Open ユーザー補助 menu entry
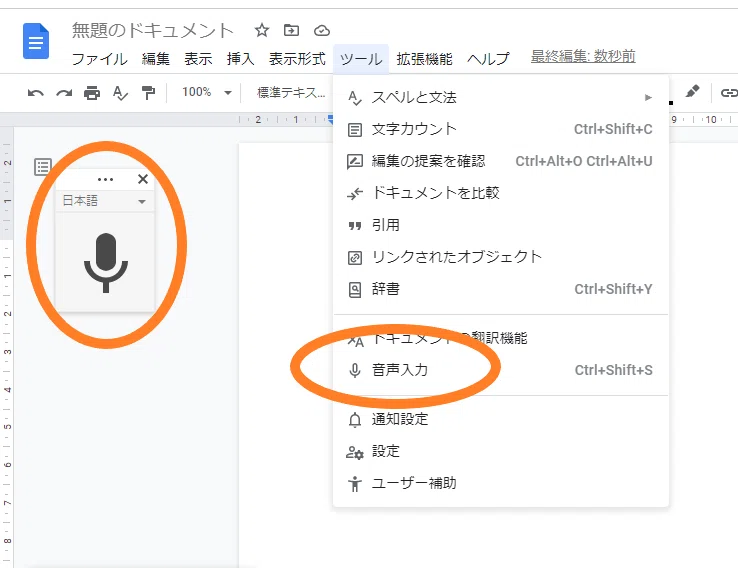This screenshot has height=568, width=738. (x=501, y=483)
